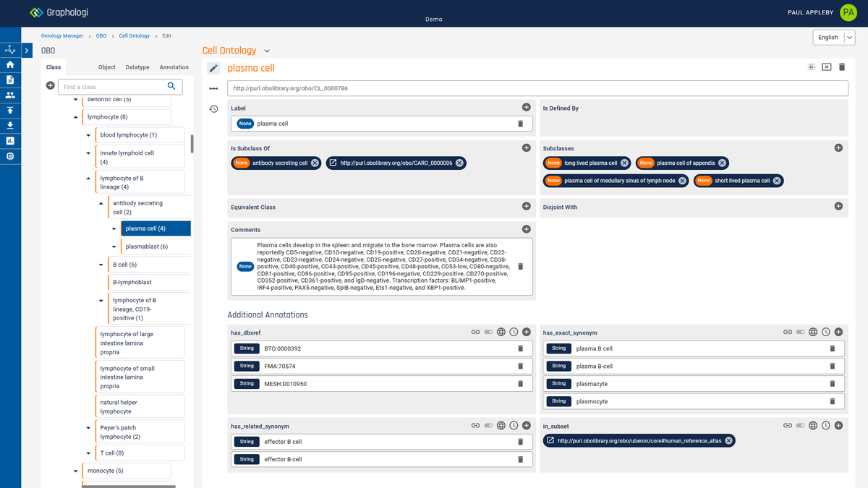This screenshot has width=868, height=488.
Task: Open the documents icon in sidebar
Action: click(x=10, y=80)
